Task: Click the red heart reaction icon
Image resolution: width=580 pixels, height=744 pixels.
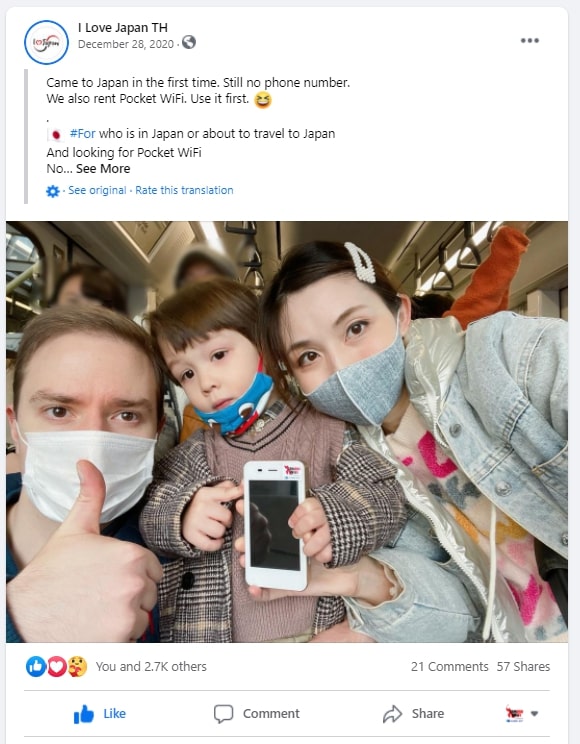Action: (x=56, y=666)
